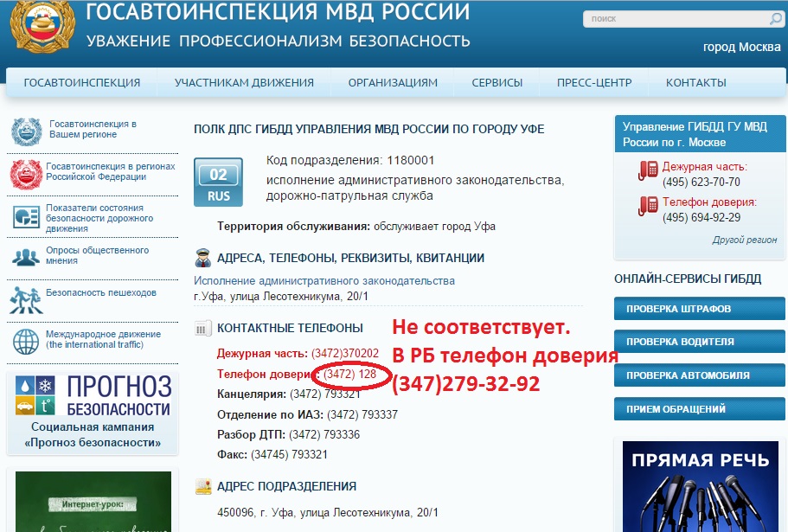Screen dimensions: 788x532
Task: Click the Отделение по ИАЗ (3472) 793337 line
Action: coord(307,414)
